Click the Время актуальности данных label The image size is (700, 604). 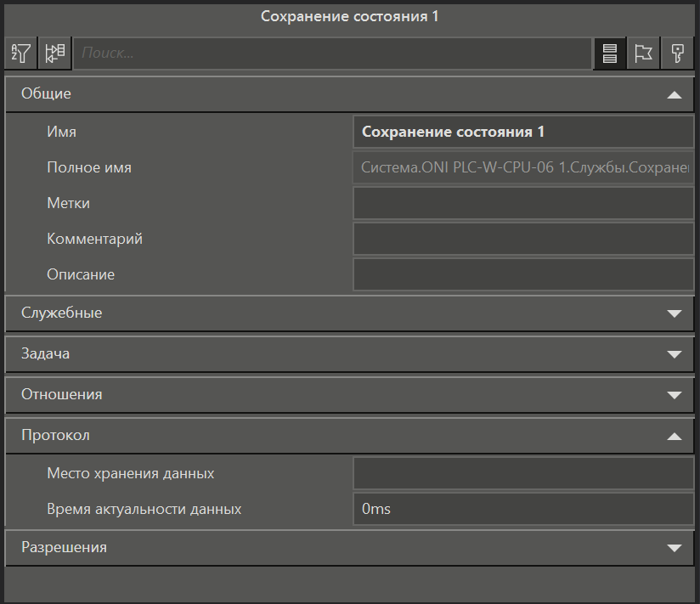point(144,509)
